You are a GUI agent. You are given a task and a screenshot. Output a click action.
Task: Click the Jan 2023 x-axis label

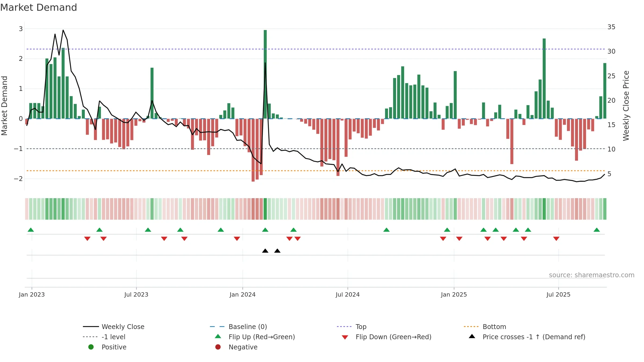pos(32,294)
